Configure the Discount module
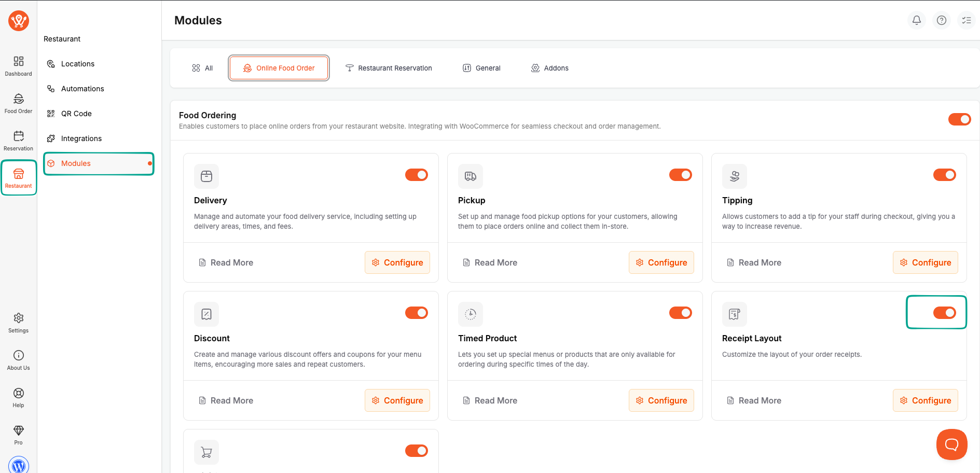The width and height of the screenshot is (980, 473). [397, 400]
